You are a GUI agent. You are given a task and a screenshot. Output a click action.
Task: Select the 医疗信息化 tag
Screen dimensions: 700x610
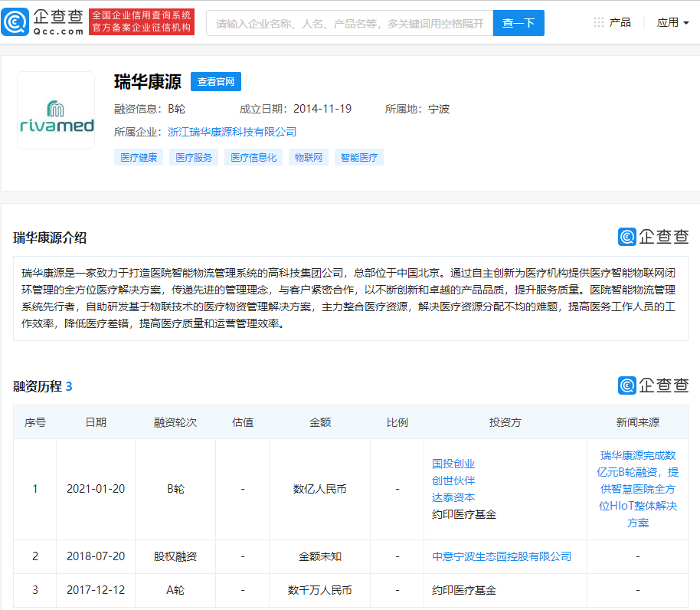(x=254, y=158)
